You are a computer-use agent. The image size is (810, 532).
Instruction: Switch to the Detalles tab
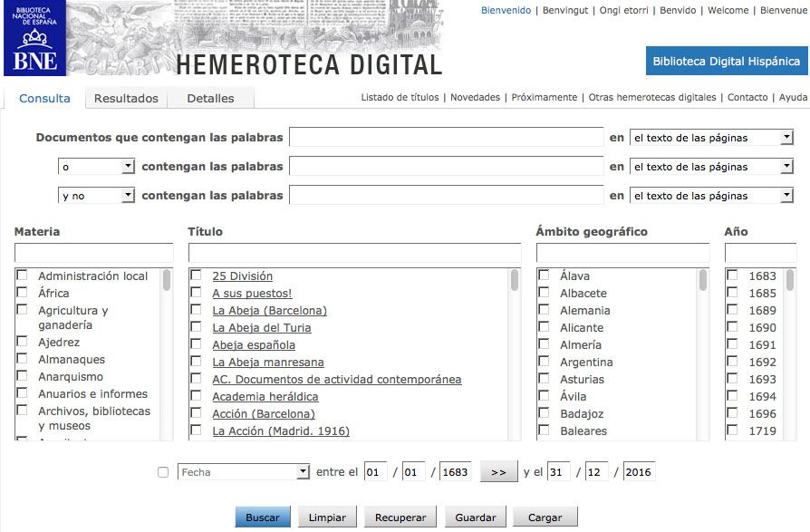pyautogui.click(x=210, y=98)
